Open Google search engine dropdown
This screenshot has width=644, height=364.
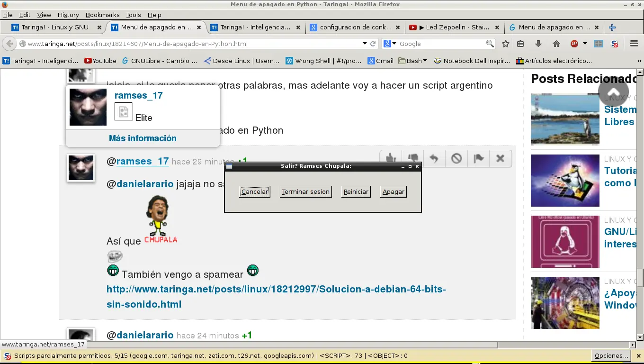pos(390,44)
